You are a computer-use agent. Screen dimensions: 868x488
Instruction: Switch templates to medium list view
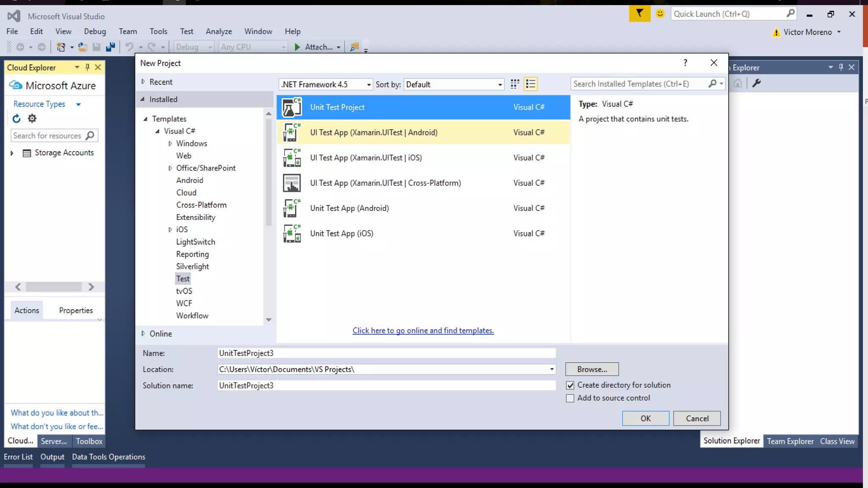[531, 84]
